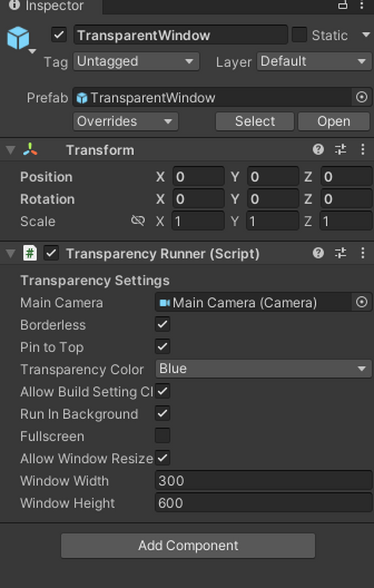The height and width of the screenshot is (588, 374).
Task: Click Prefab object picker circle icon
Action: (x=362, y=98)
